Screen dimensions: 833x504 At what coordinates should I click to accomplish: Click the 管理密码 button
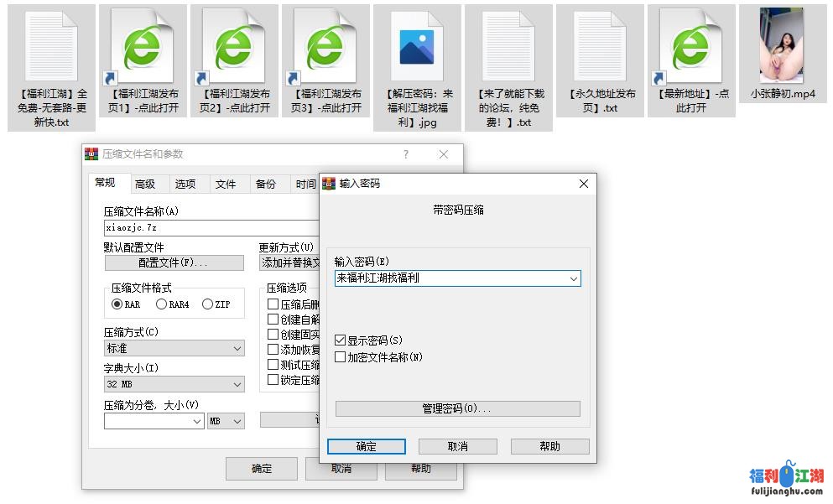point(457,409)
